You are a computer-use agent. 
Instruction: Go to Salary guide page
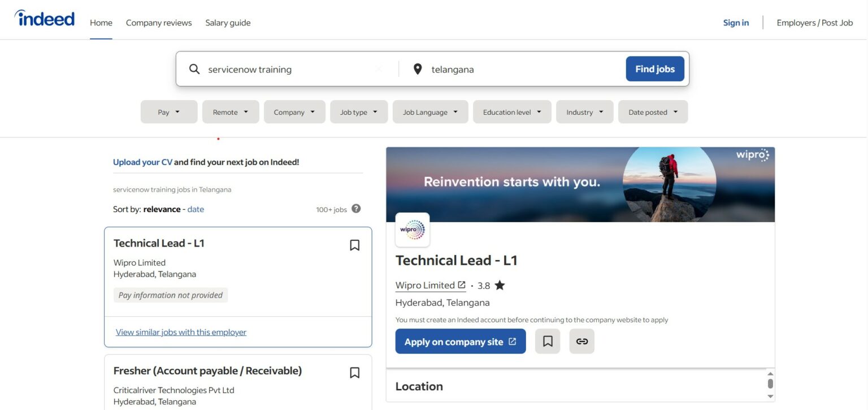click(228, 23)
